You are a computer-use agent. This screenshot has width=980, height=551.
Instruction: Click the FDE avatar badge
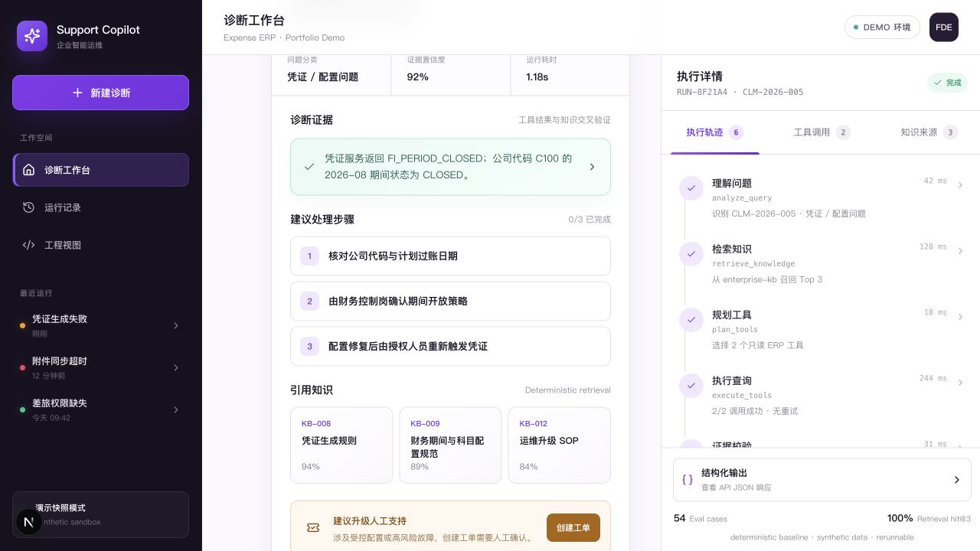click(x=944, y=27)
